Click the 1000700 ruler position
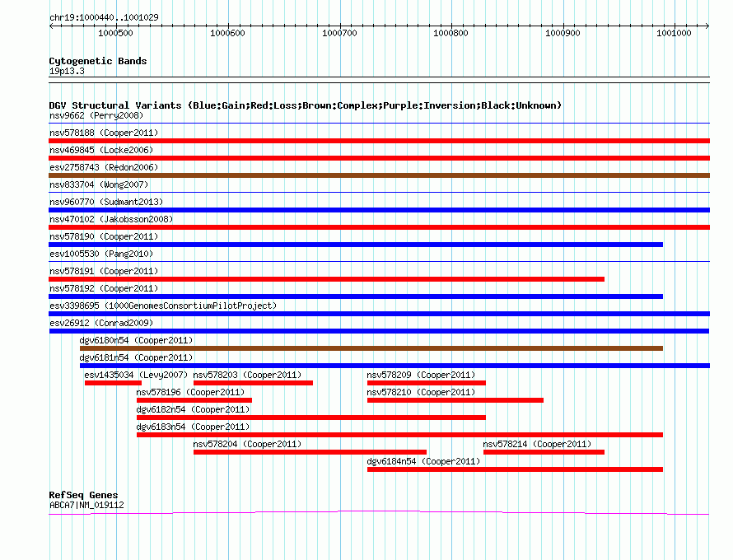733x560 pixels. tap(339, 33)
